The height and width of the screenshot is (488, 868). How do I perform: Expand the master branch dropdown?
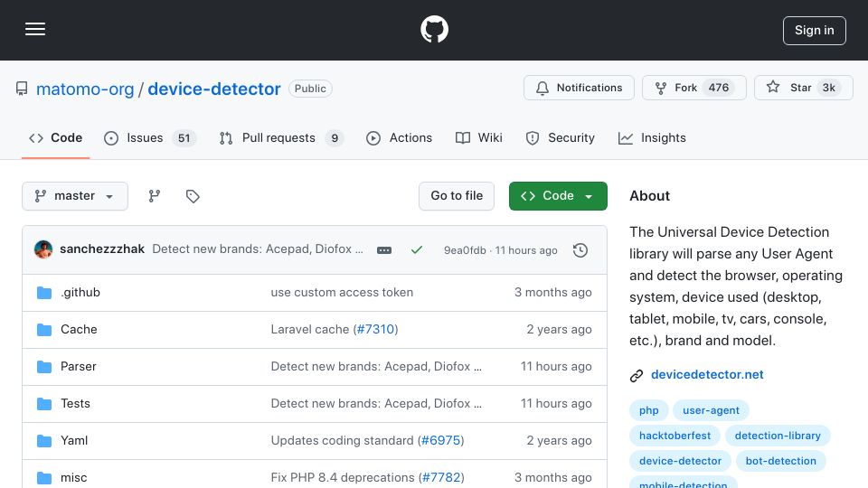(x=75, y=196)
